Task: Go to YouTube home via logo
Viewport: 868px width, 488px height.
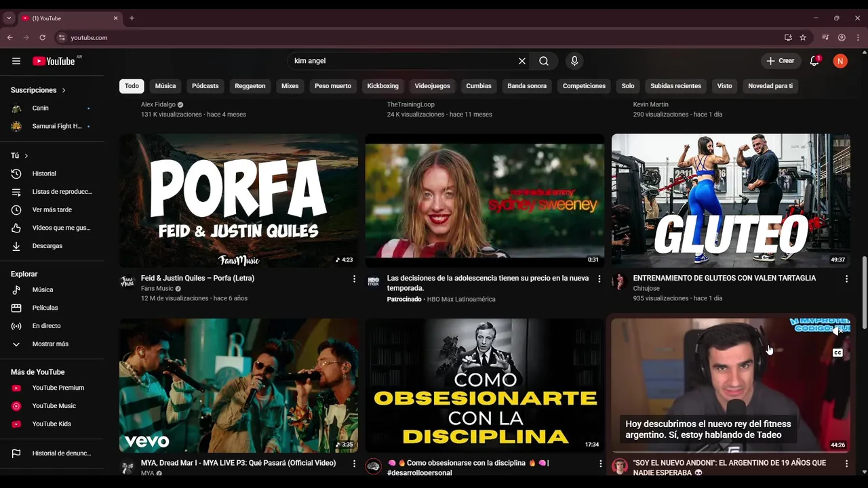Action: [54, 61]
